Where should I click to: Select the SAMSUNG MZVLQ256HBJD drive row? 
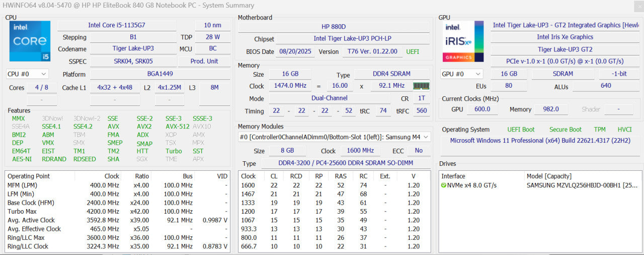click(540, 185)
